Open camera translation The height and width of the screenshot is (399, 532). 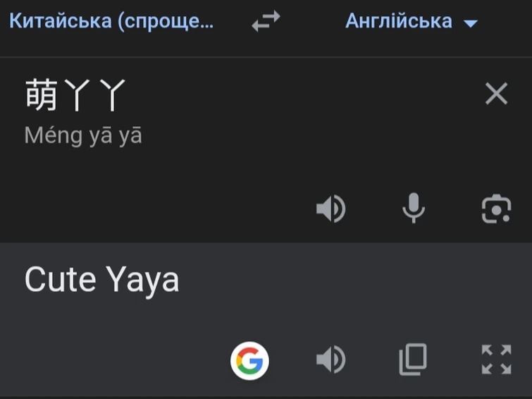[x=496, y=209]
